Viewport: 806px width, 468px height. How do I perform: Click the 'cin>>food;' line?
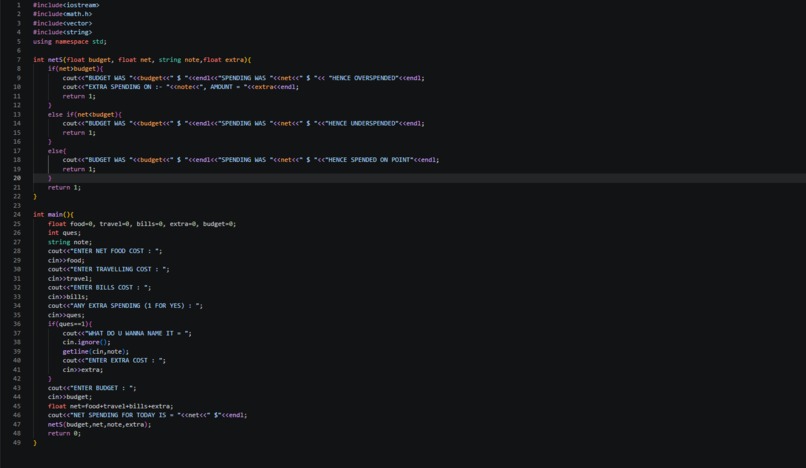click(66, 260)
